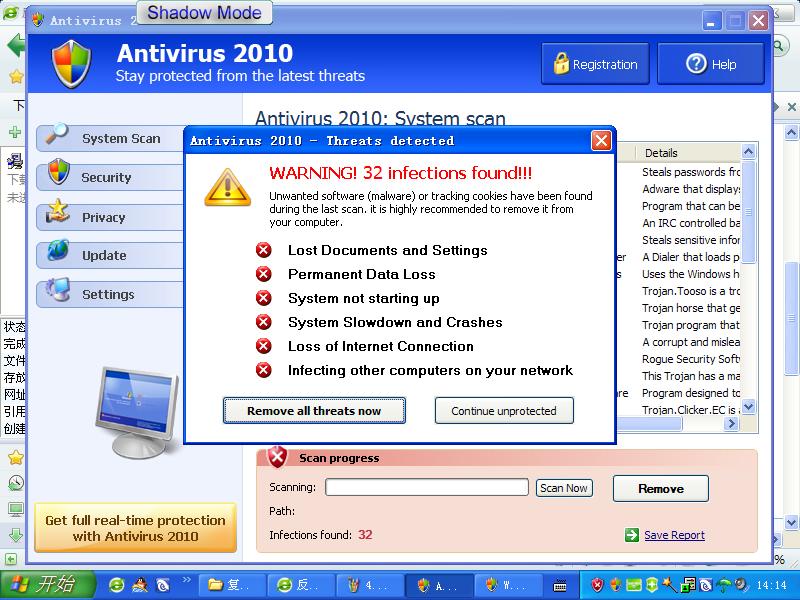This screenshot has height=600, width=800.
Task: Click the Scan progress red shield icon
Action: (278, 457)
